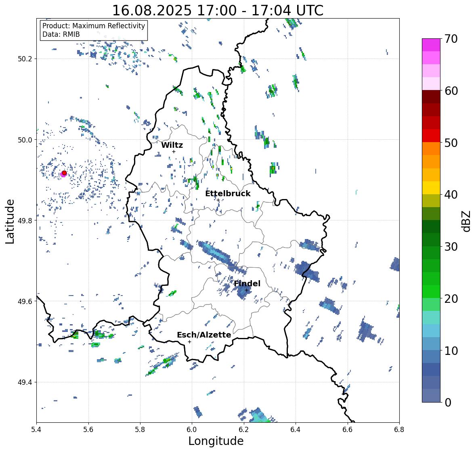Click the red dot marker near longitude 5.5

tap(64, 173)
